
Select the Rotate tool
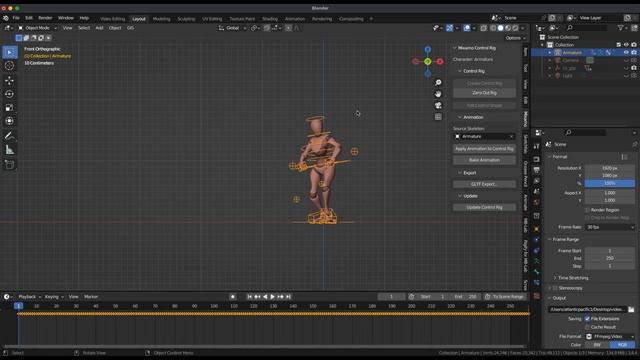[10, 94]
